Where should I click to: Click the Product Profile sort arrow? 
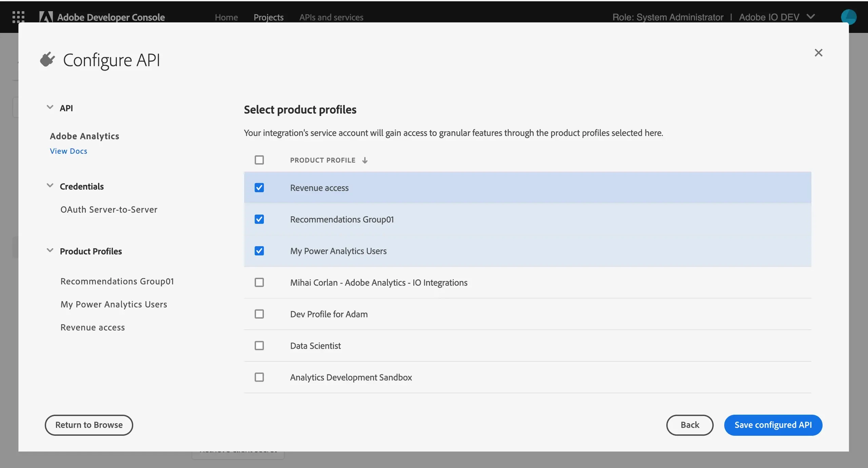(365, 160)
